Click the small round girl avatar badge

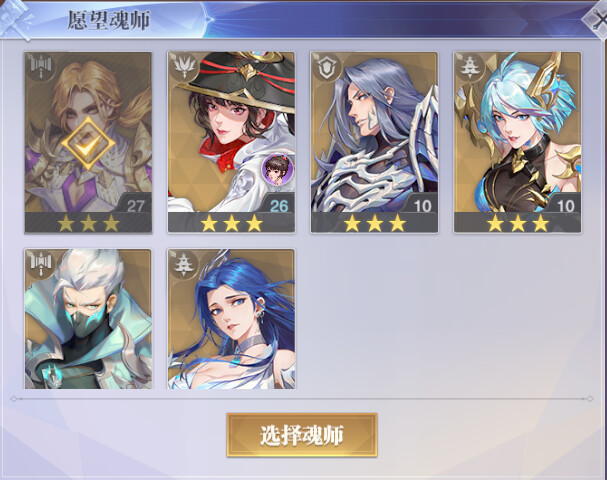tap(278, 169)
